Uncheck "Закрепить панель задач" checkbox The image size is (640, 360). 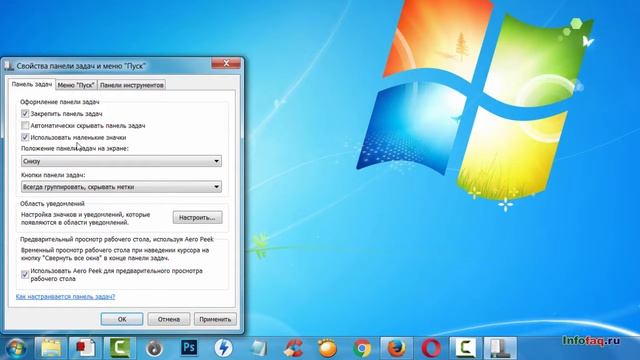pyautogui.click(x=25, y=113)
